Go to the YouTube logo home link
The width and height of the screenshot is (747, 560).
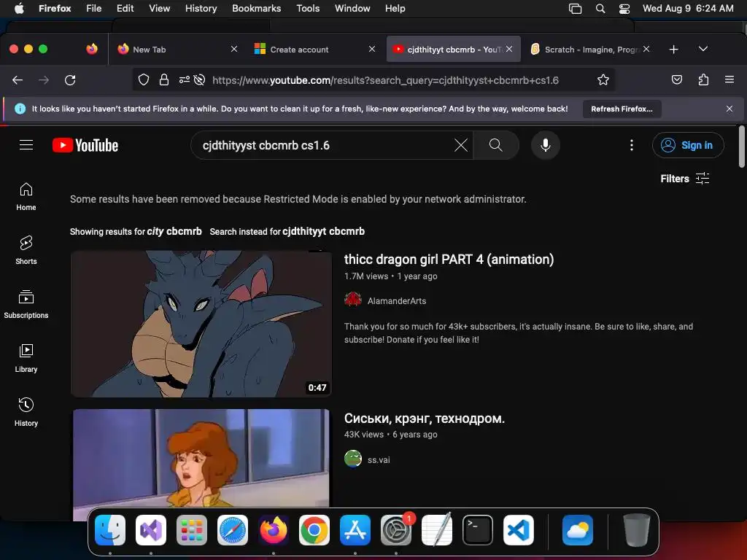[85, 145]
